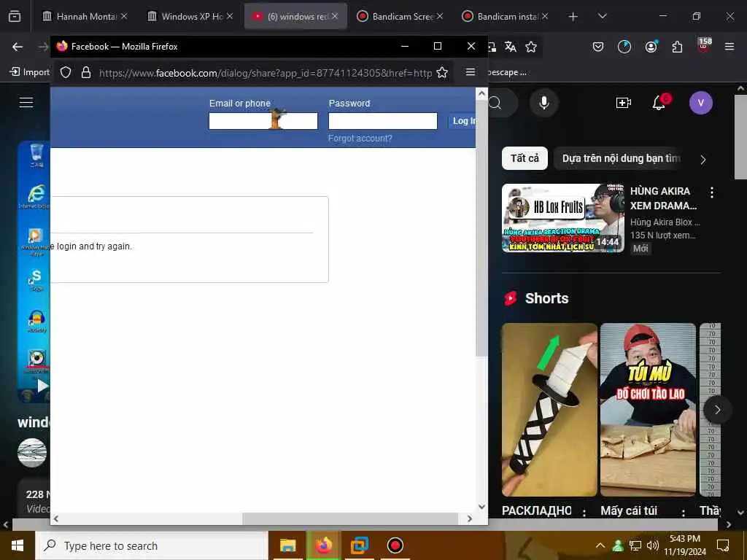Show hidden system tray icons
This screenshot has width=747, height=560.
click(600, 545)
